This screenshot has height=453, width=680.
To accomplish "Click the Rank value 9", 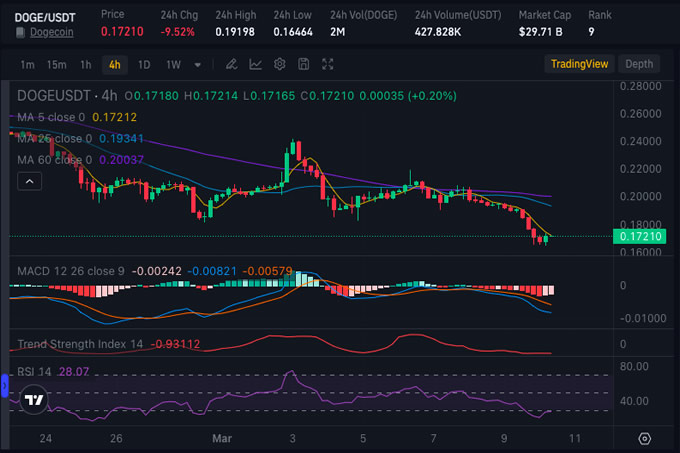I will 591,32.
